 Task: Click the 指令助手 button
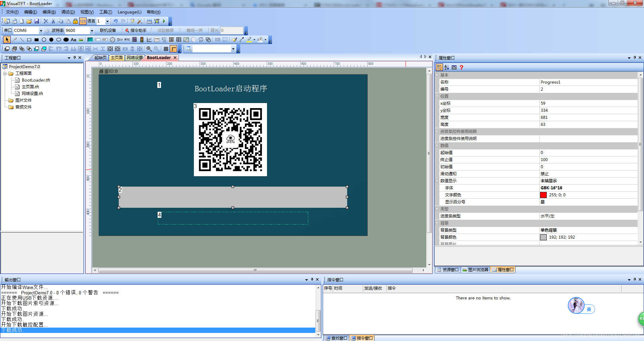pyautogui.click(x=136, y=31)
